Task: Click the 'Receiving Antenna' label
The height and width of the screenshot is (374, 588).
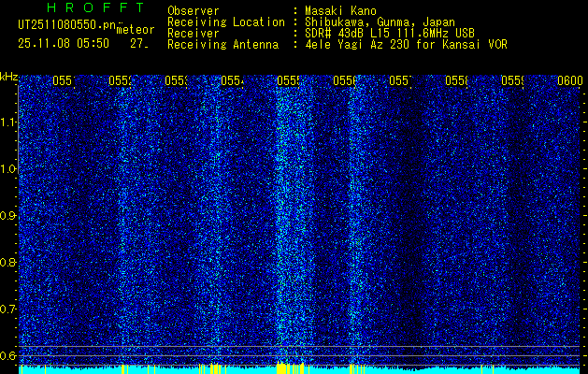Action: [222, 45]
